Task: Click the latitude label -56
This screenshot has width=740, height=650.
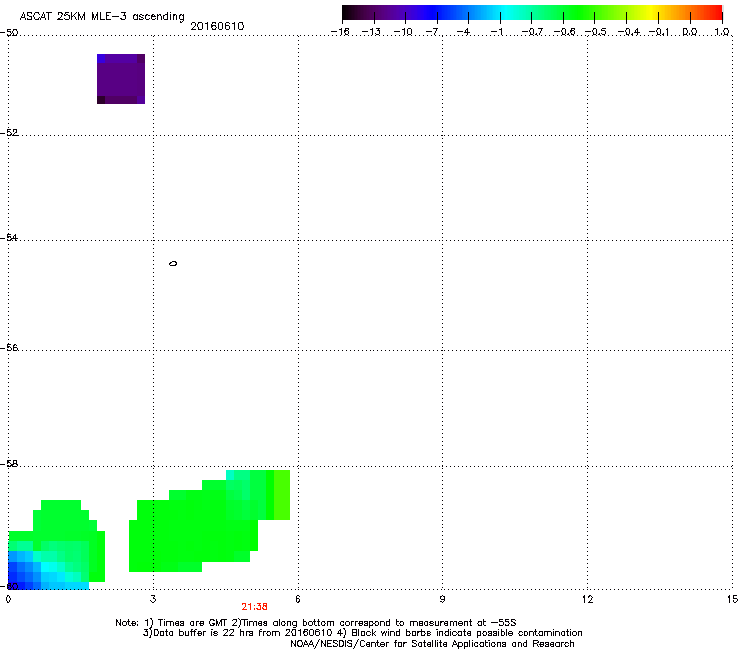Action: [9, 348]
